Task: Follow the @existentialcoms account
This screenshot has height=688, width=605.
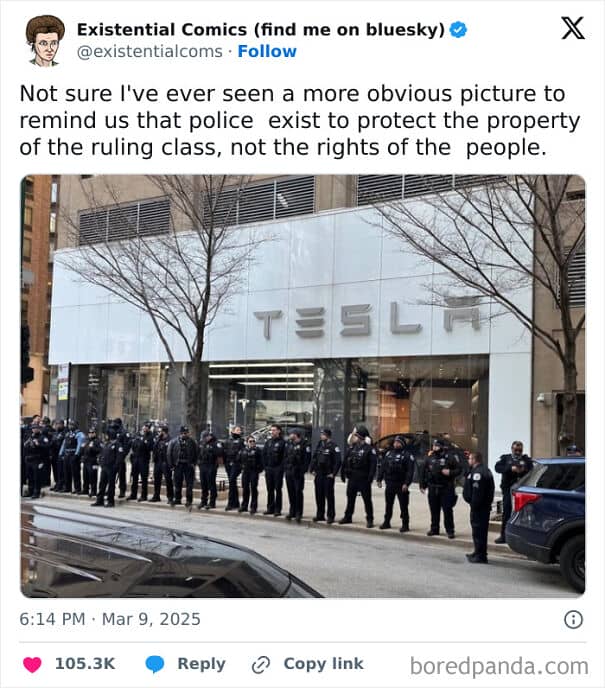Action: click(x=267, y=51)
